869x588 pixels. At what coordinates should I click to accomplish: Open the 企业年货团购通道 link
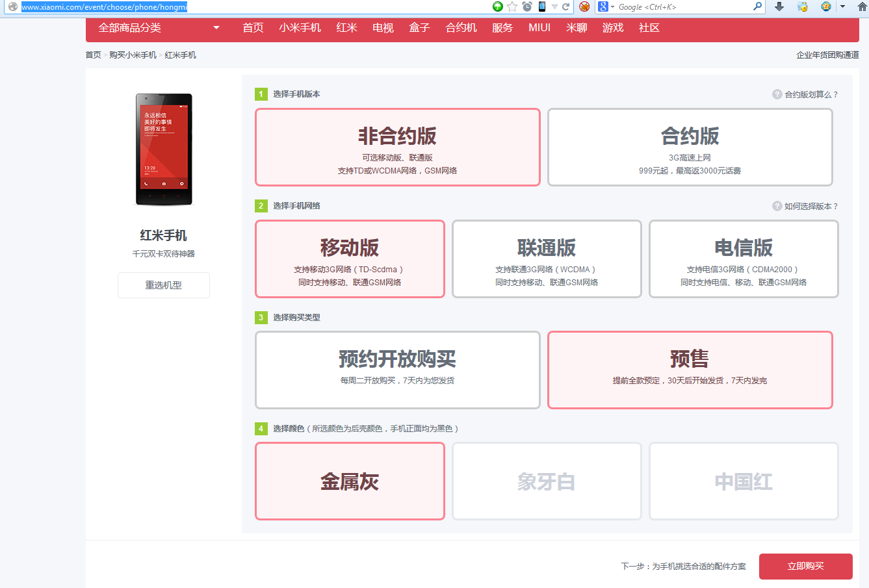(828, 55)
